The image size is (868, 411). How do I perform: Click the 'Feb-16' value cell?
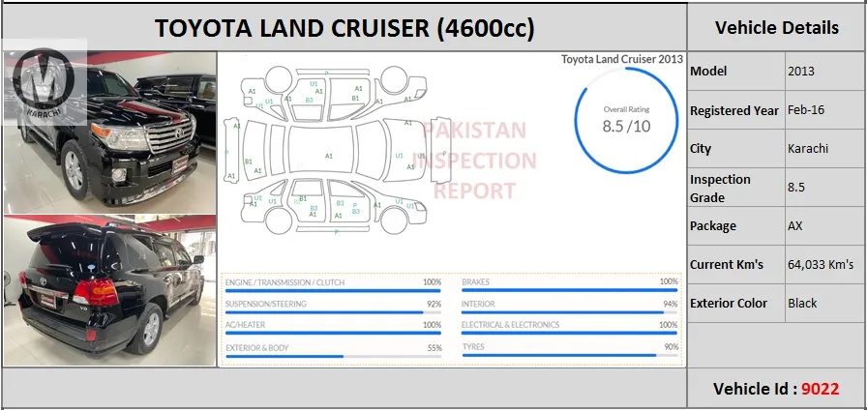point(824,110)
